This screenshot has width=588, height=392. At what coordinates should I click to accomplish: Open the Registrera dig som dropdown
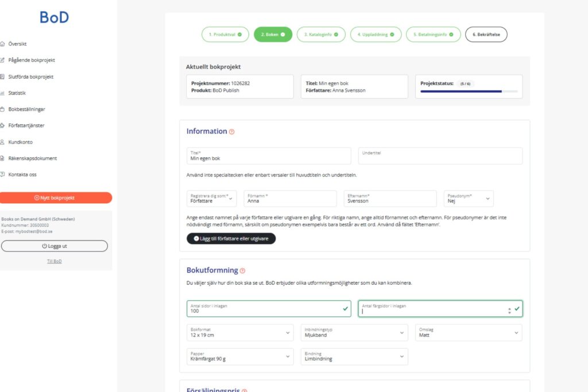click(211, 199)
